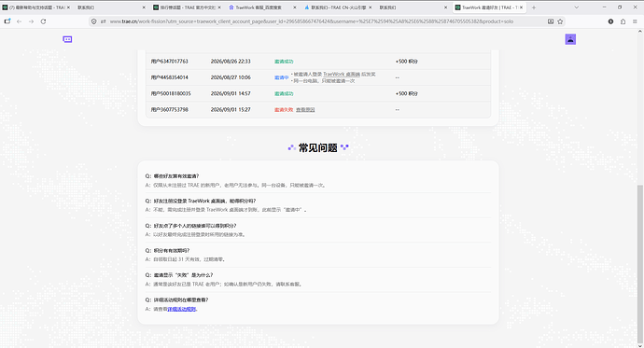
Task: Close the 最新帮助与支持话题 tab
Action: click(68, 7)
